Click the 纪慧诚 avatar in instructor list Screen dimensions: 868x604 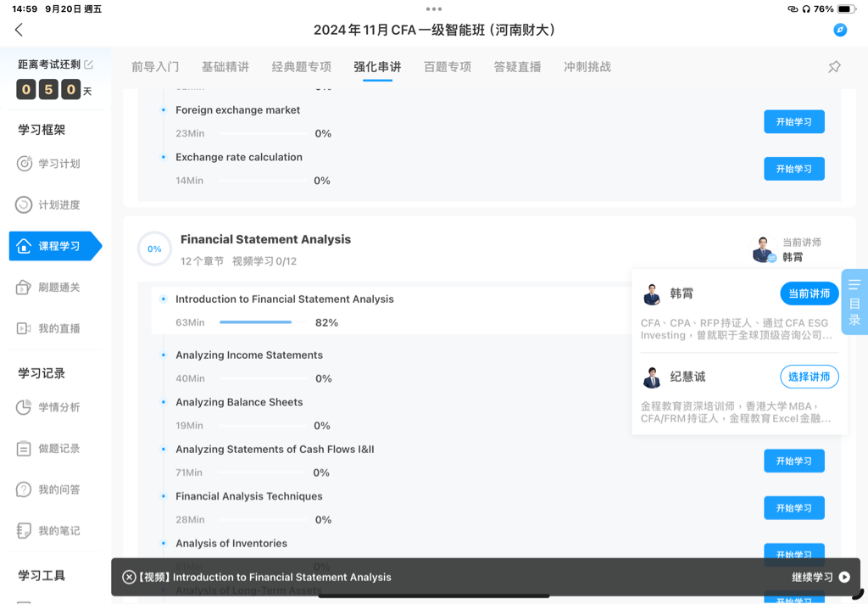tap(652, 377)
